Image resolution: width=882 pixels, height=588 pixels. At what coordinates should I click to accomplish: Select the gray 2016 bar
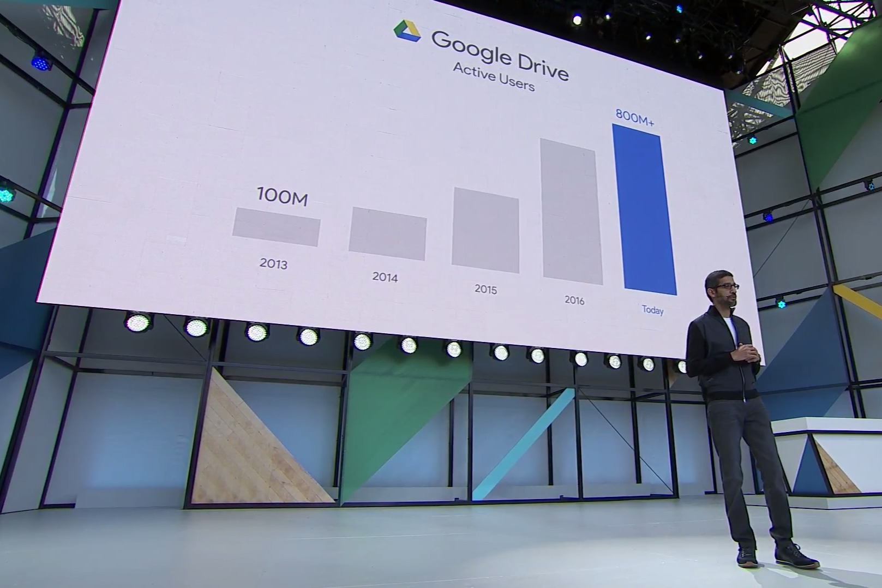tap(571, 212)
